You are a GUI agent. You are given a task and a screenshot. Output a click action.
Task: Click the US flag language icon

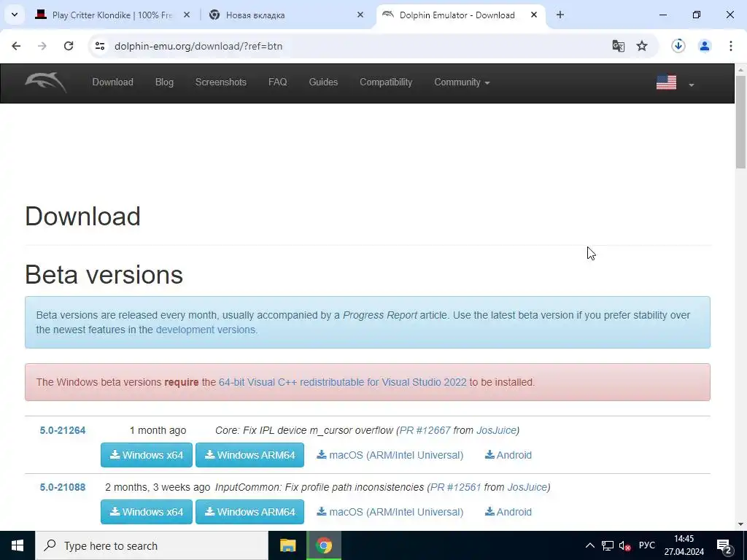pos(666,83)
